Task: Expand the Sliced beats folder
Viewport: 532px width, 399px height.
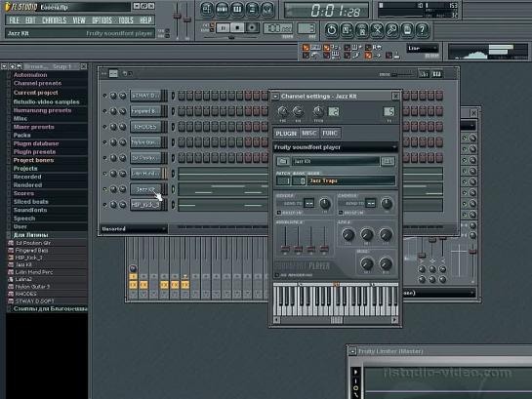Action: (30, 202)
